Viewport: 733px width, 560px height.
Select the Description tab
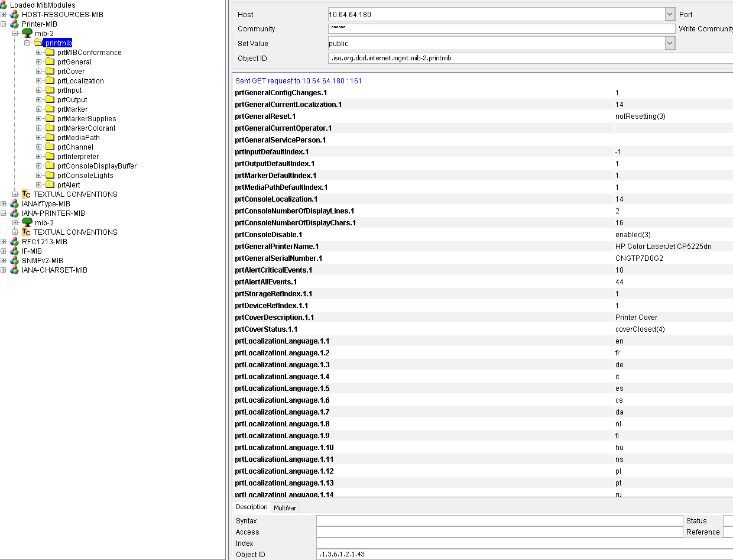point(251,507)
